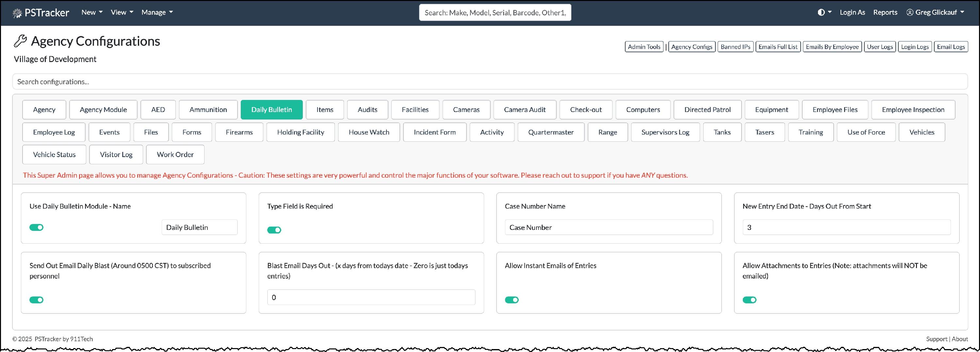Click the user profile icon next to Greg Glickauf
This screenshot has height=352, width=980.
910,12
